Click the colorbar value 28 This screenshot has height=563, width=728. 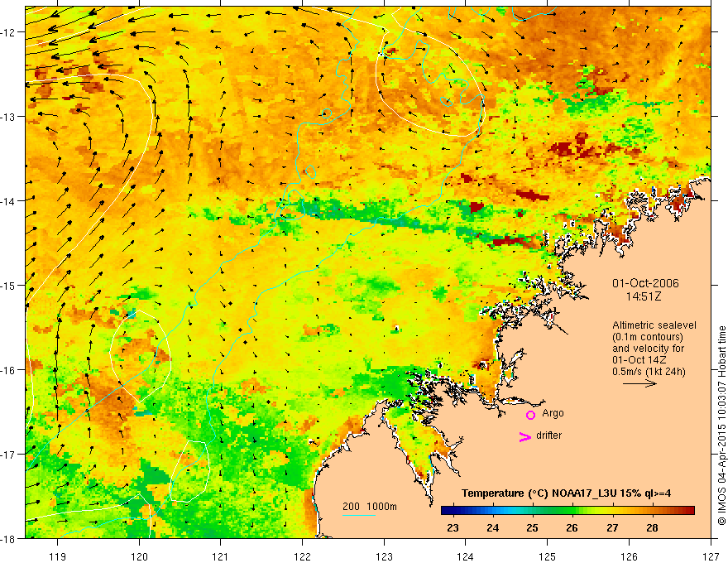click(652, 527)
